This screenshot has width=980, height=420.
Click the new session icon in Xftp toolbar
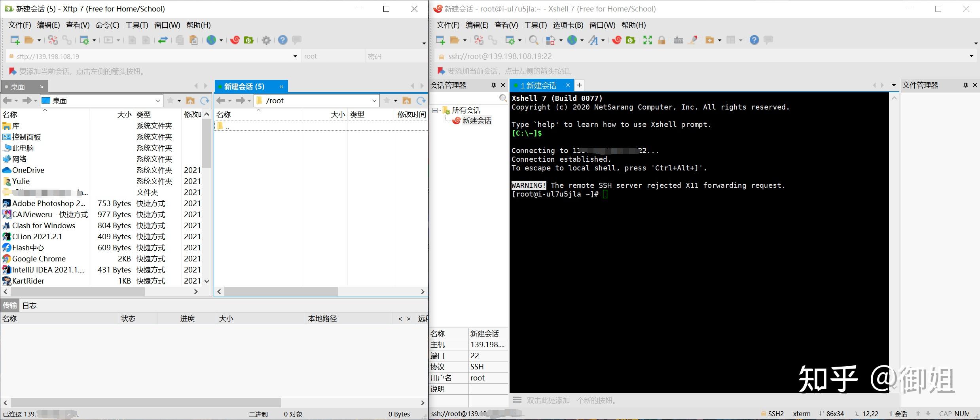[x=15, y=40]
